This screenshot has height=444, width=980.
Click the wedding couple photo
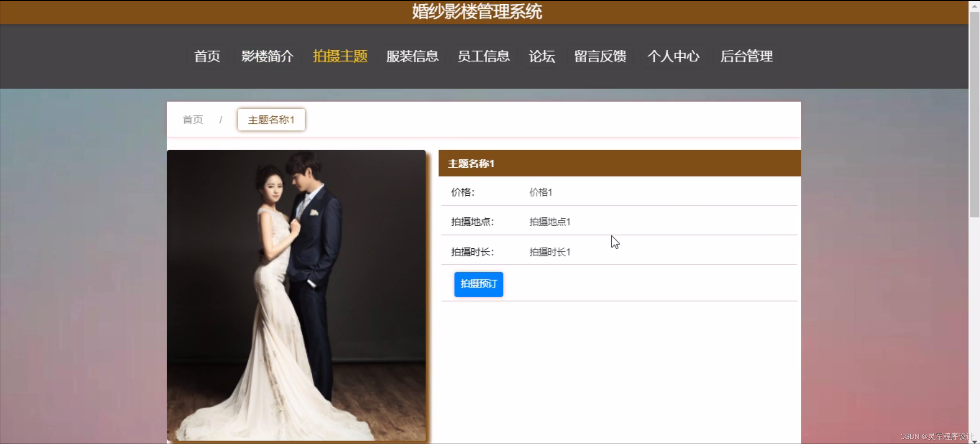click(x=296, y=295)
